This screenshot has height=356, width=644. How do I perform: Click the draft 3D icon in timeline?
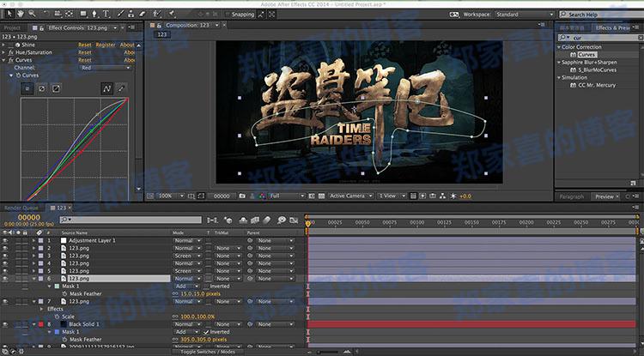click(x=228, y=220)
